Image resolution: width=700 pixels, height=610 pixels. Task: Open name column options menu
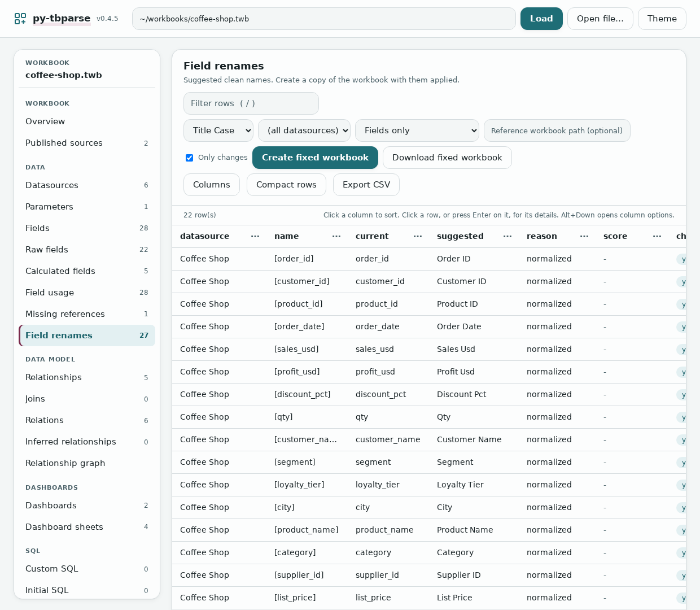336,236
